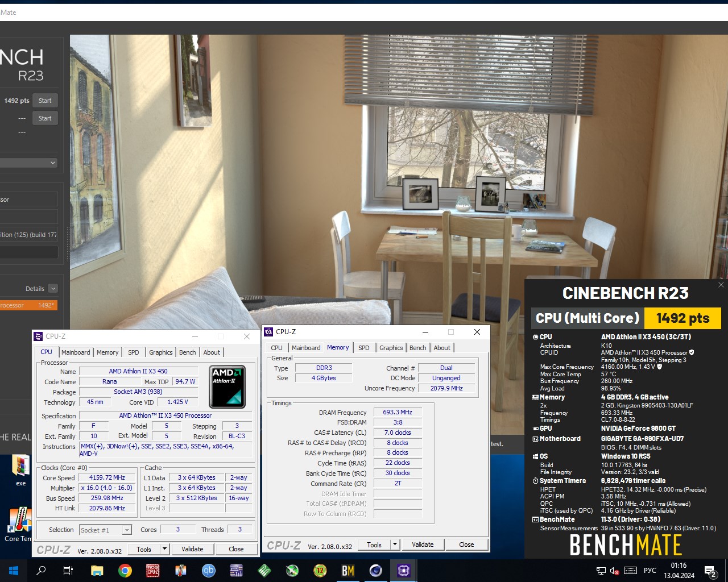728x582 pixels.
Task: Expand the Details chevron in Cinebench
Action: tap(53, 289)
